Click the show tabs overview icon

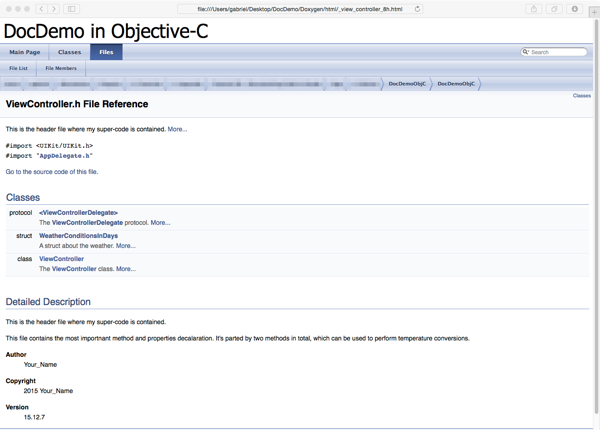tap(554, 9)
